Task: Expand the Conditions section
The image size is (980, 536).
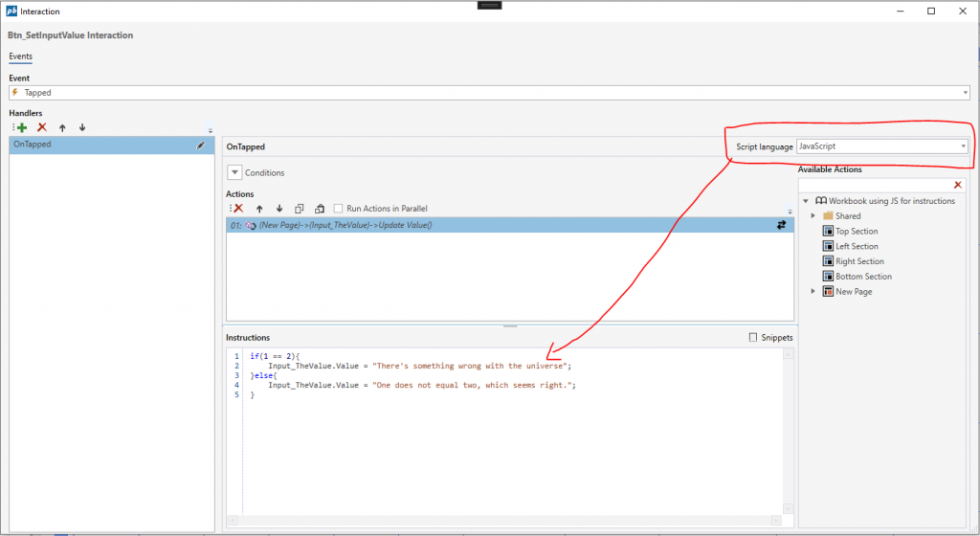Action: point(234,172)
